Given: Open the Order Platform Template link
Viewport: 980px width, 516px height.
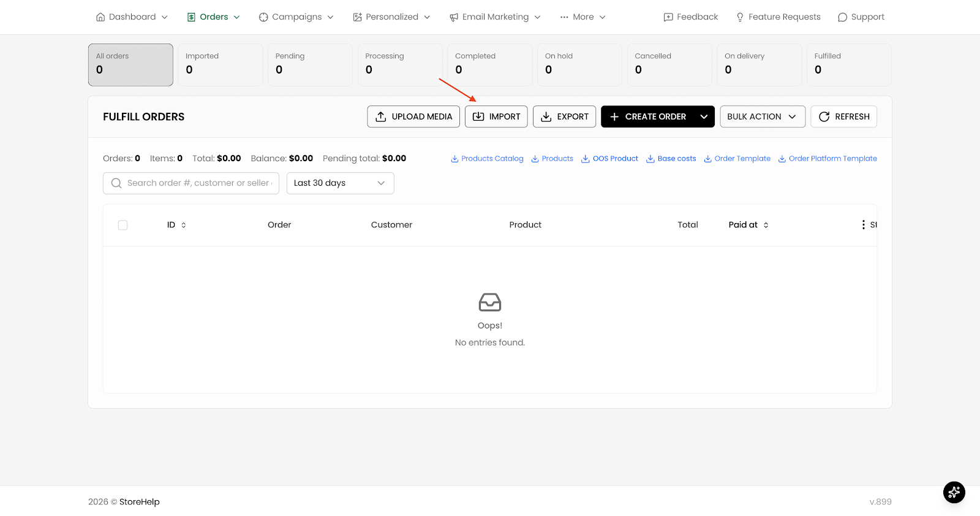Looking at the screenshot, I should [x=827, y=159].
